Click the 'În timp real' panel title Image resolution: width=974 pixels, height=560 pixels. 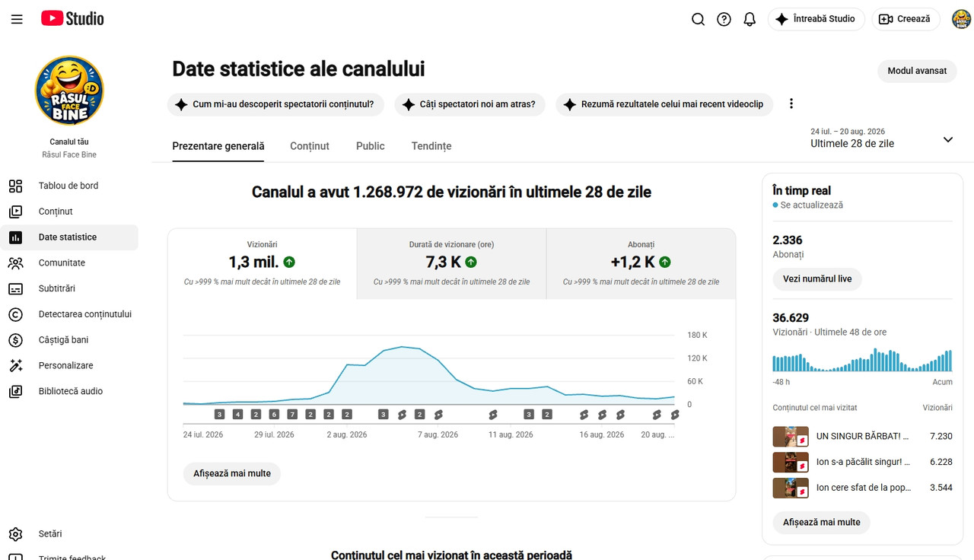click(801, 191)
